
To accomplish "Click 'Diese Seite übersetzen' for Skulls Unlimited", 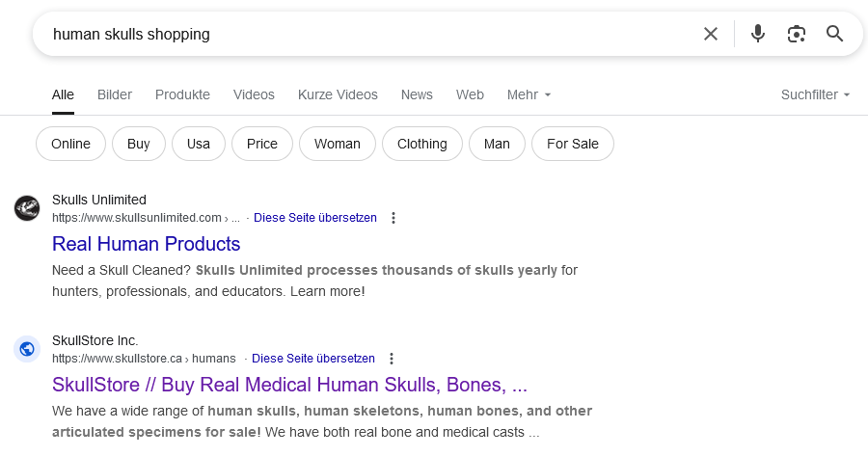I will 315,218.
